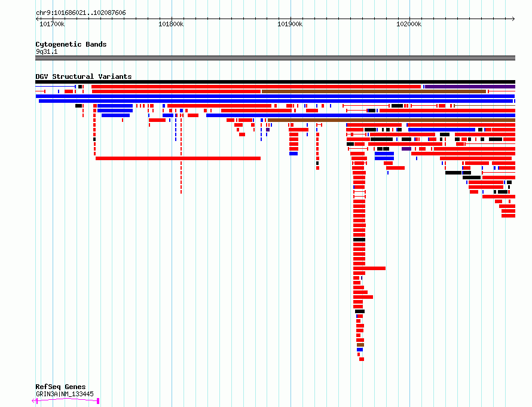
Task: Select the long brown variant below the long blue bar
Action: [x=392, y=120]
